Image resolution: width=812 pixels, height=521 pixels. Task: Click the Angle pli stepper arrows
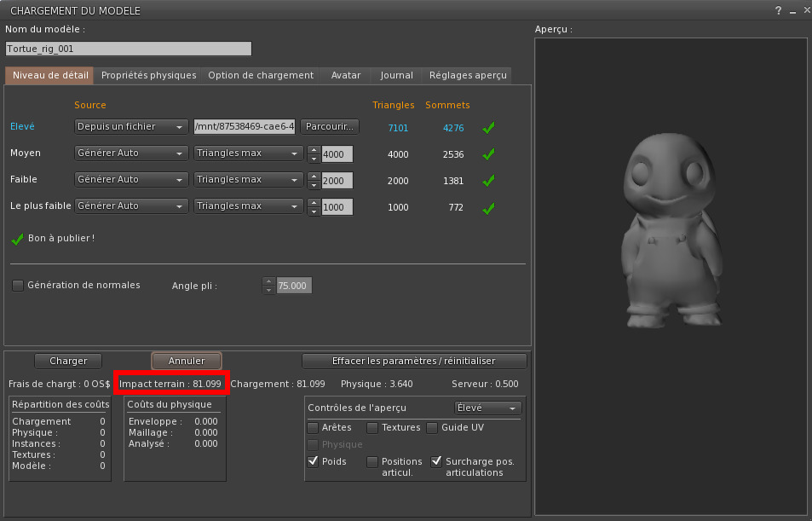point(269,286)
